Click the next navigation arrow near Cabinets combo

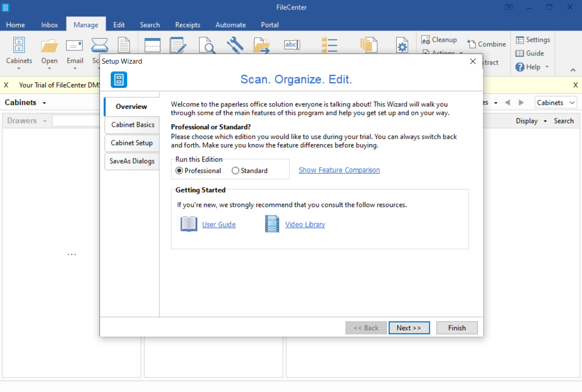point(522,103)
